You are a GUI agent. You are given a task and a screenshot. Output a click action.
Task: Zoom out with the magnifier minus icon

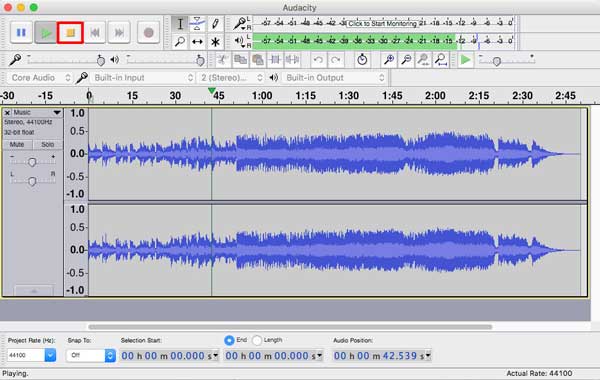click(406, 60)
